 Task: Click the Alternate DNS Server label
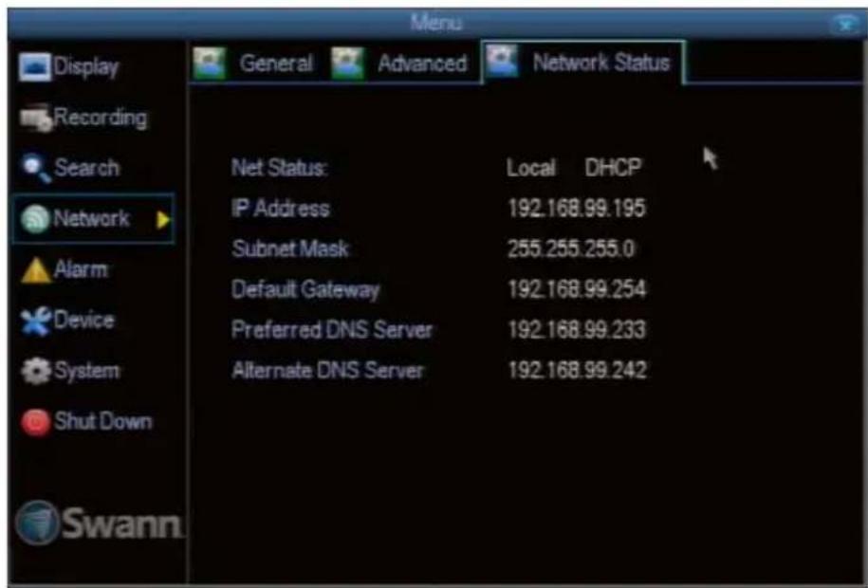327,371
